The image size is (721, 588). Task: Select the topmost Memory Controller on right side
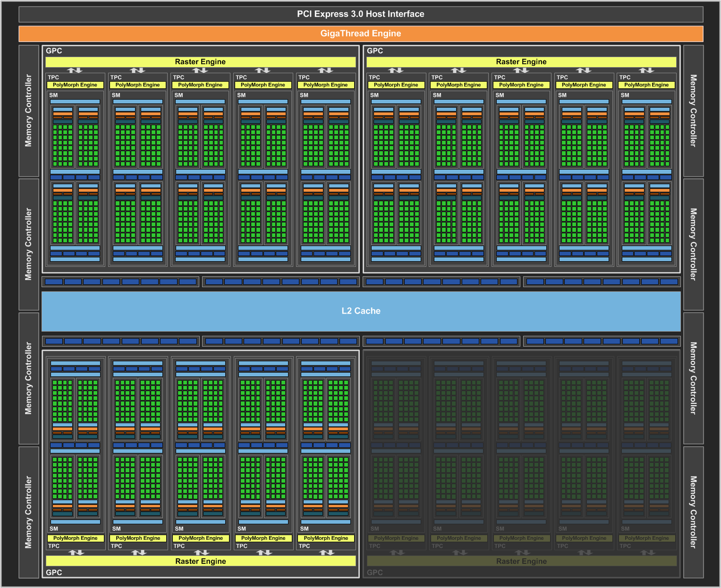point(693,111)
